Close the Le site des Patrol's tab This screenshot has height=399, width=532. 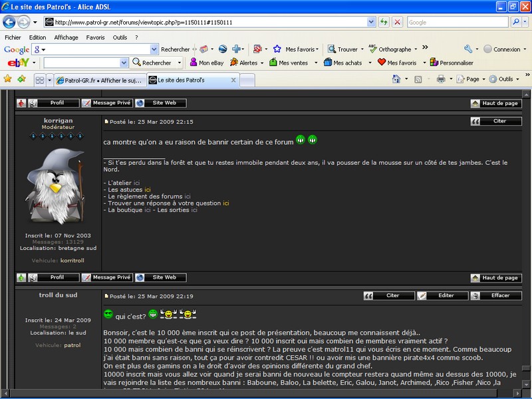tap(233, 80)
